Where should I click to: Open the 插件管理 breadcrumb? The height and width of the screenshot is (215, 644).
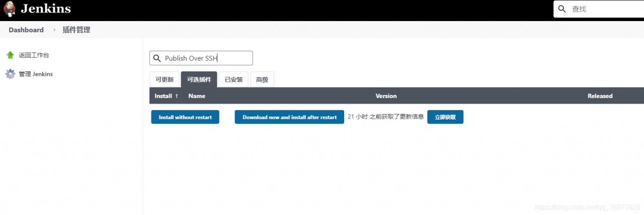(76, 30)
